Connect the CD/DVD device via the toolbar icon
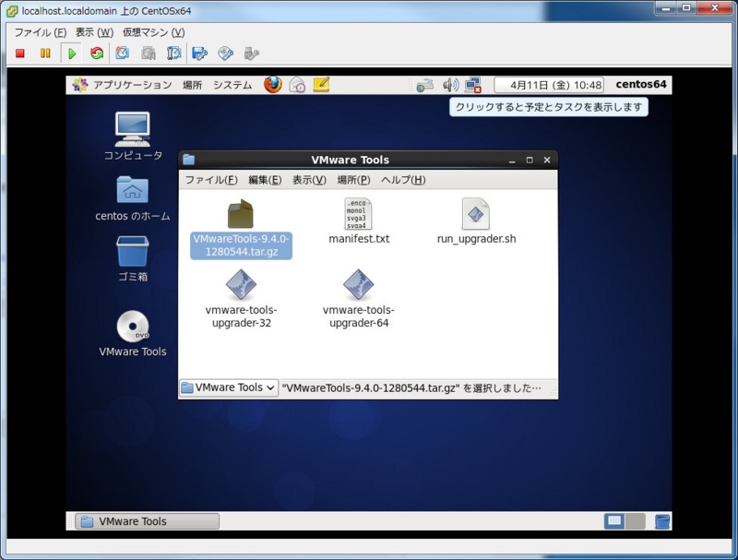The image size is (738, 560). click(225, 54)
